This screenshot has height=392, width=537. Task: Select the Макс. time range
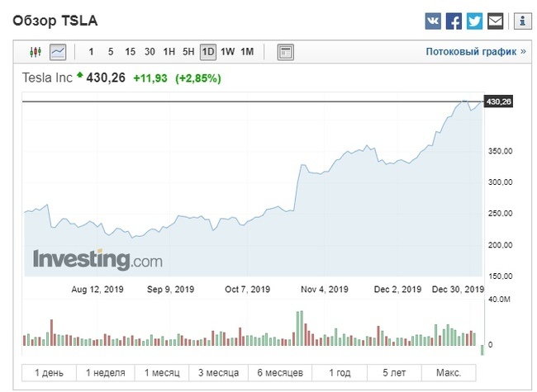click(449, 373)
